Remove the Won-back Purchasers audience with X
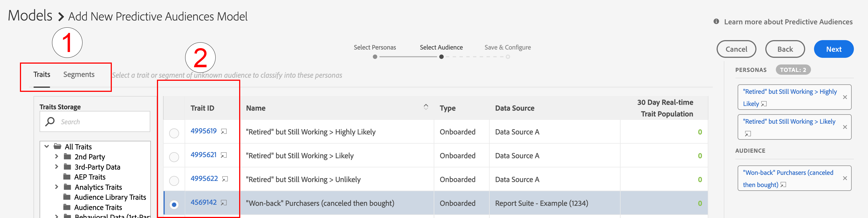The image size is (868, 218). pos(845,178)
